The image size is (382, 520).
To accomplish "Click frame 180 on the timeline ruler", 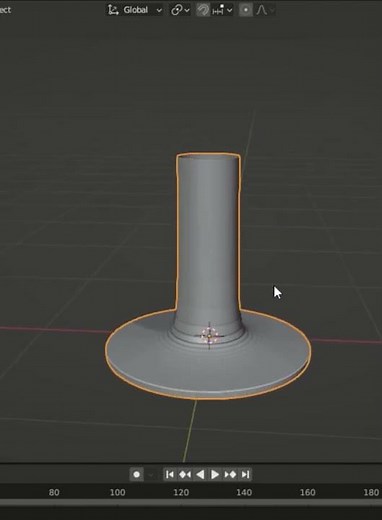I will 371,492.
